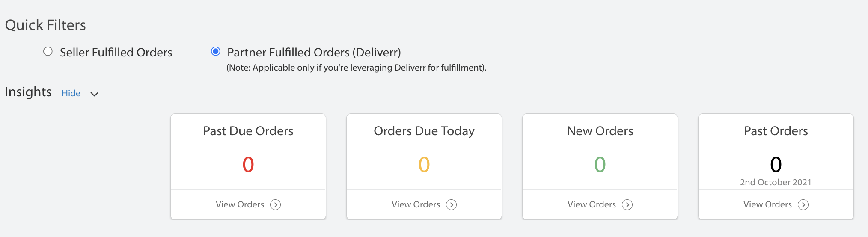Select Seller Fulfilled Orders radio button
This screenshot has width=868, height=237.
coord(48,51)
